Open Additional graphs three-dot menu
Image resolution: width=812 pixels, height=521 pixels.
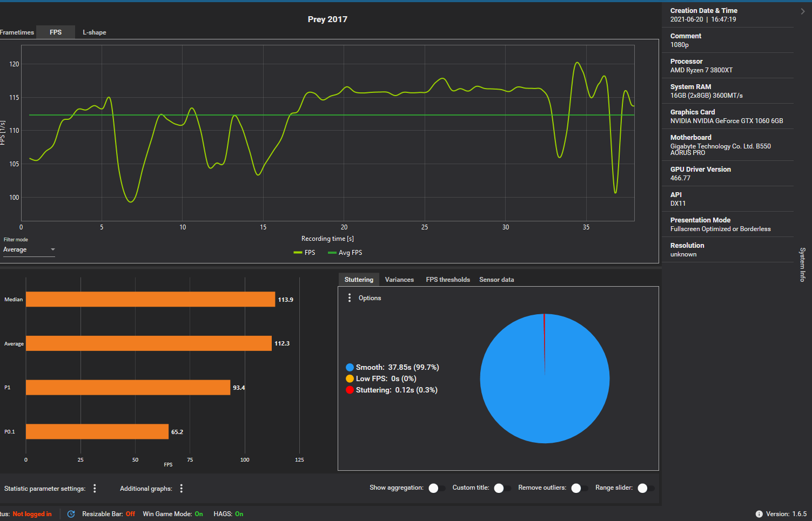[x=182, y=489]
